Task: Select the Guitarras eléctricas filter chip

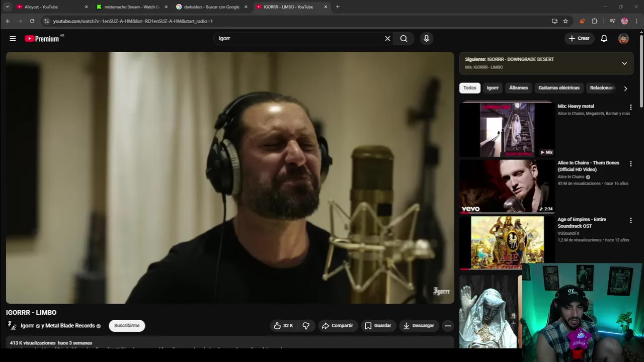Action: (x=559, y=88)
